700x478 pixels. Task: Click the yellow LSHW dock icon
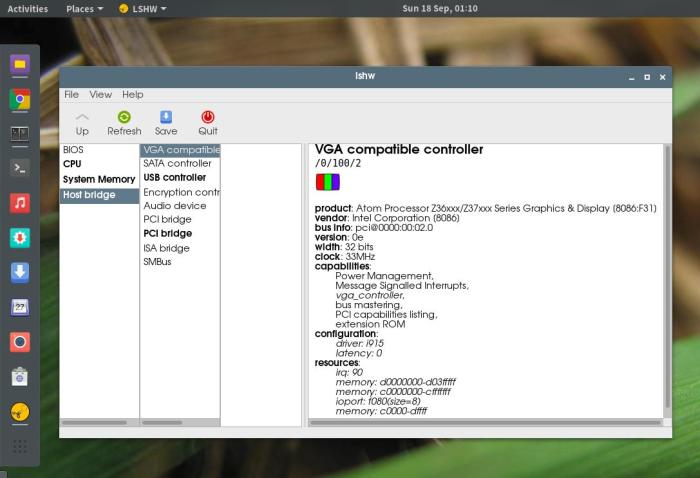point(20,412)
